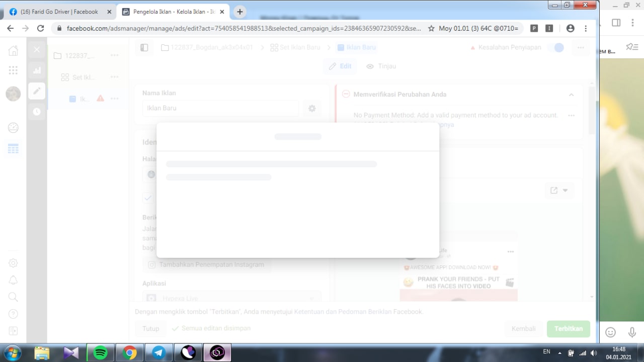Open the campaigns table grid icon
This screenshot has height=362, width=644.
[x=13, y=149]
